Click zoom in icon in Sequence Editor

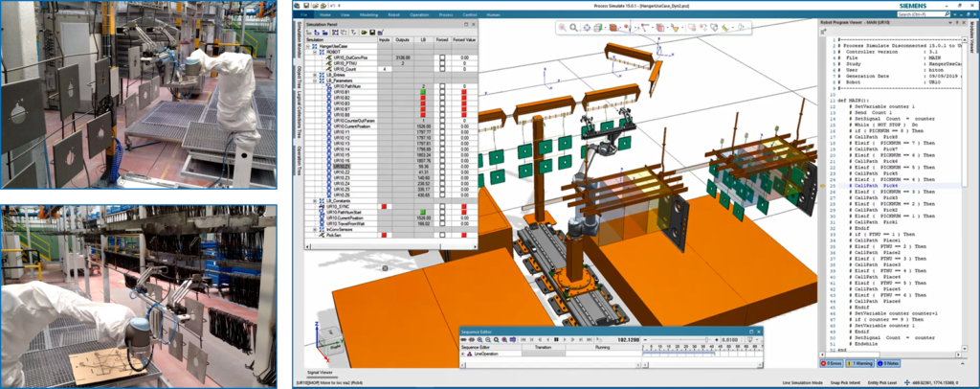(x=479, y=339)
